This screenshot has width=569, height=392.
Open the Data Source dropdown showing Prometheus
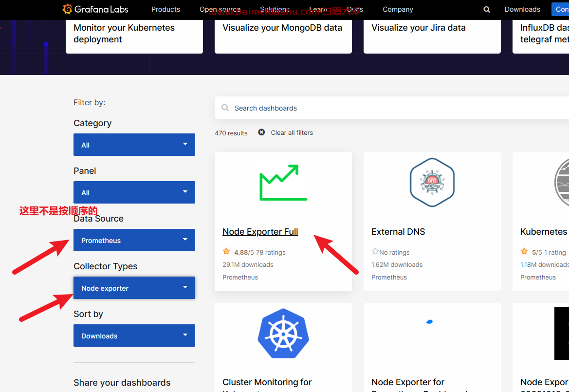pyautogui.click(x=134, y=240)
